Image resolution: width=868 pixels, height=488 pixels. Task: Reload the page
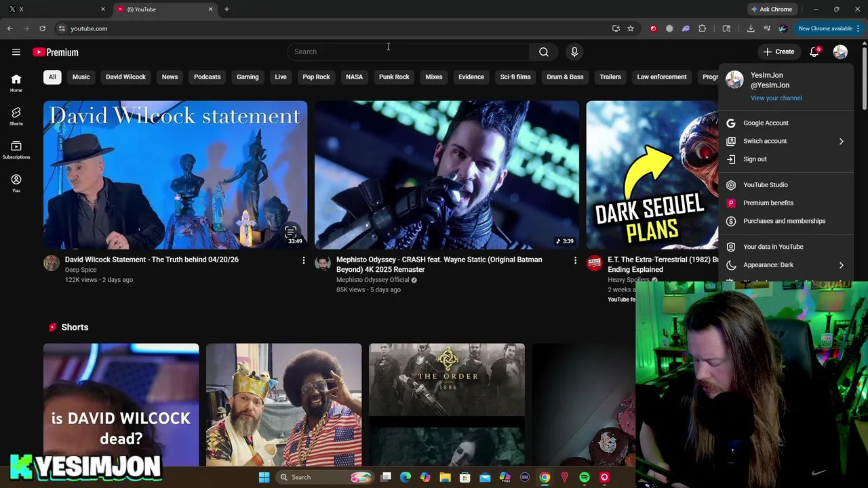42,28
